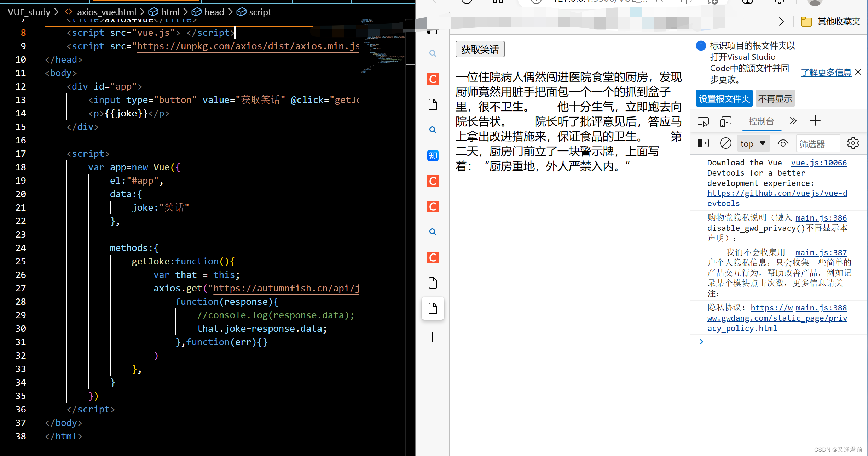Expand more DevTools tabs chevron
Screen dimensions: 868x456
coord(793,121)
